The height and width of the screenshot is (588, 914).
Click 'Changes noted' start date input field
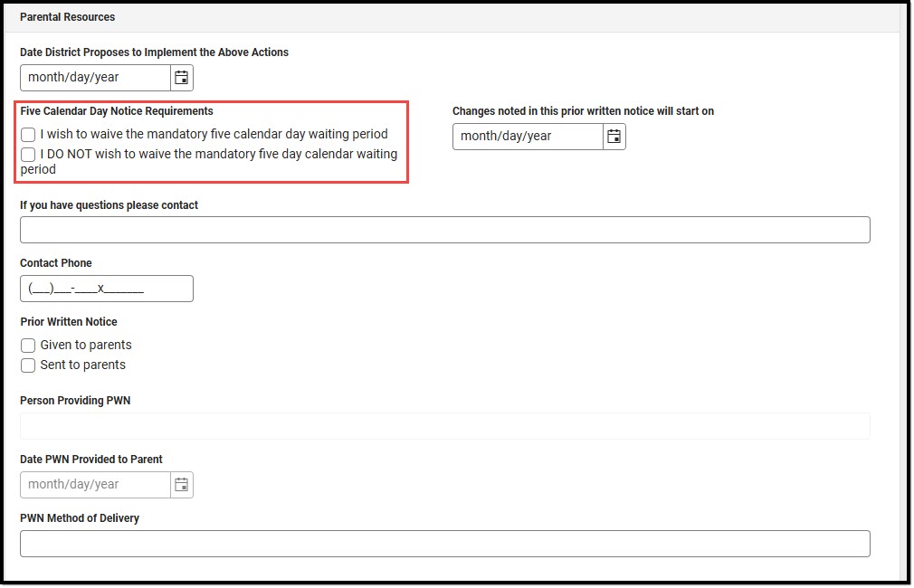coord(528,137)
